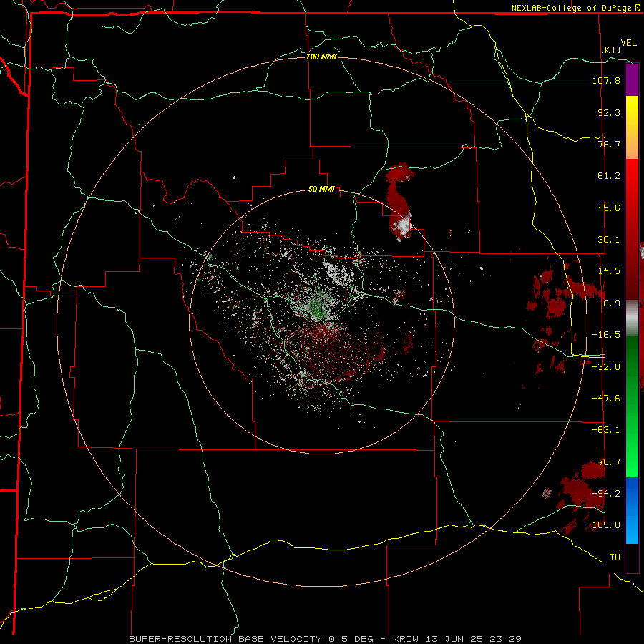
Task: Click the 61.2 legend value
Action: pyautogui.click(x=609, y=176)
